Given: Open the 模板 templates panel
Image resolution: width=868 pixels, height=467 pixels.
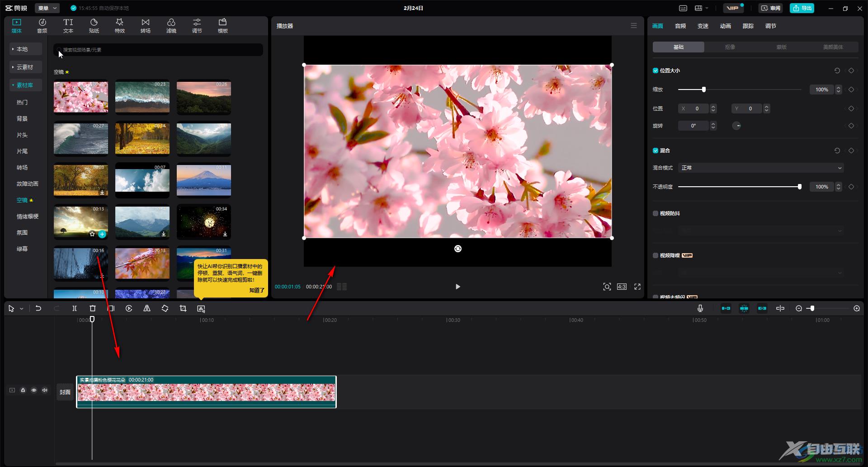Looking at the screenshot, I should click(222, 26).
